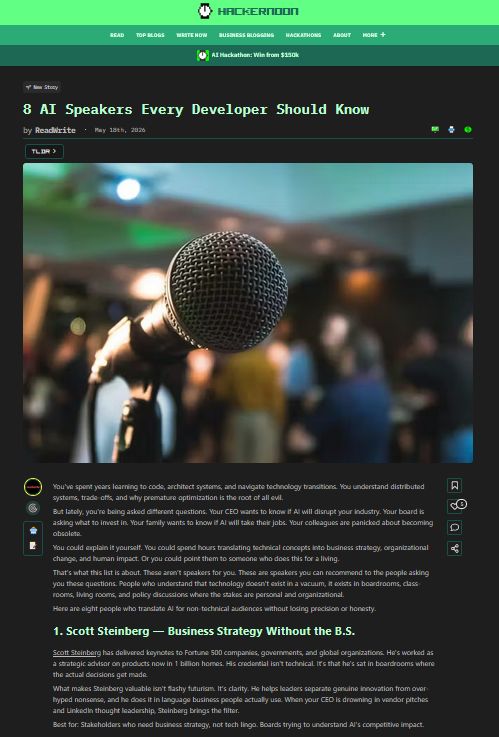Go to Top Blogs in navigation
Image resolution: width=499 pixels, height=737 pixels.
pos(150,35)
